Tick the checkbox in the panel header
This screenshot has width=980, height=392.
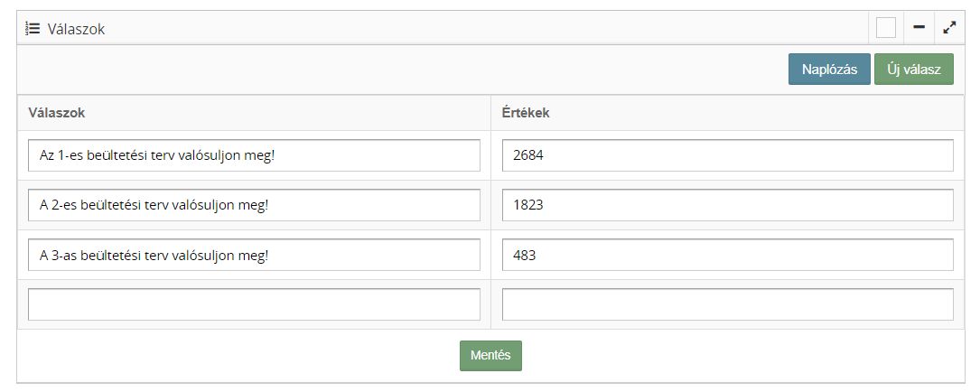[x=886, y=28]
